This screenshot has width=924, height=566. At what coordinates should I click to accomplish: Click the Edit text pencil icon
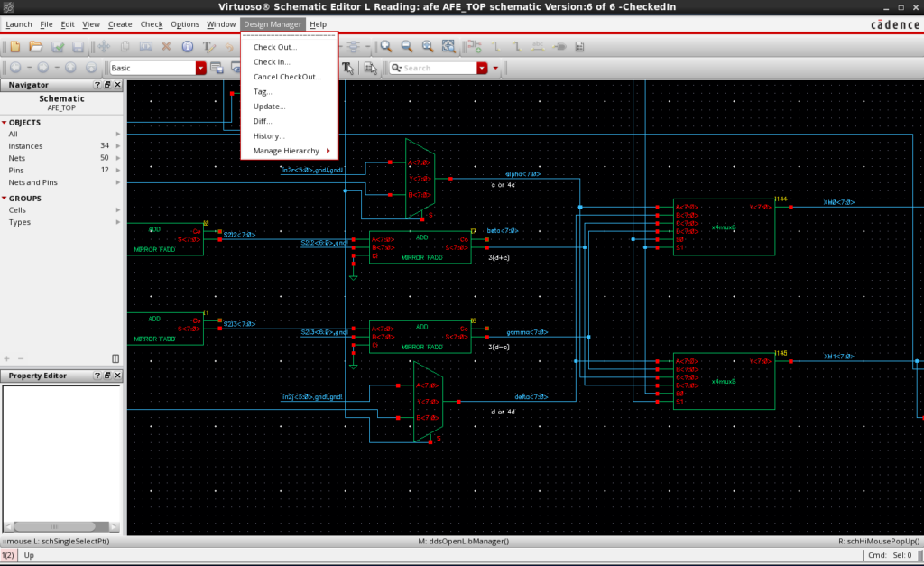(x=208, y=47)
